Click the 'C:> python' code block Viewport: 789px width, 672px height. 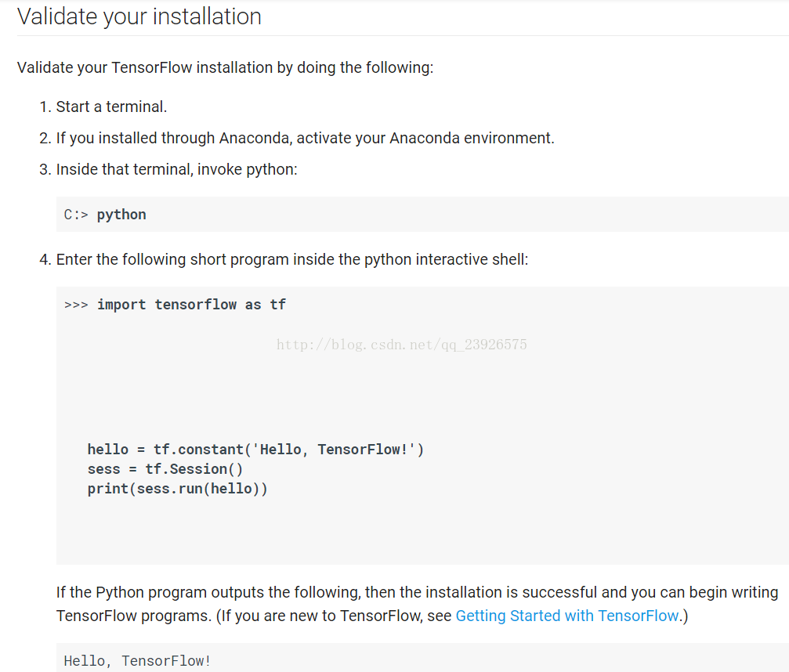422,215
